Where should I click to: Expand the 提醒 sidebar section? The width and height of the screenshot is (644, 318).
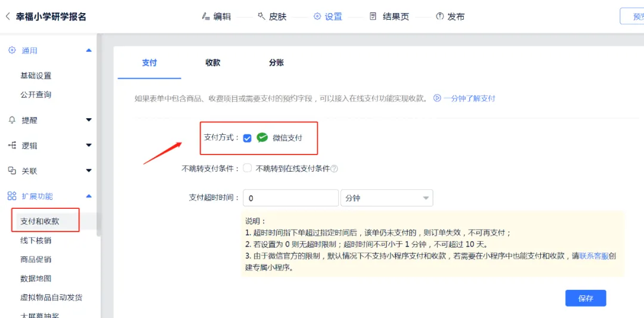point(89,120)
